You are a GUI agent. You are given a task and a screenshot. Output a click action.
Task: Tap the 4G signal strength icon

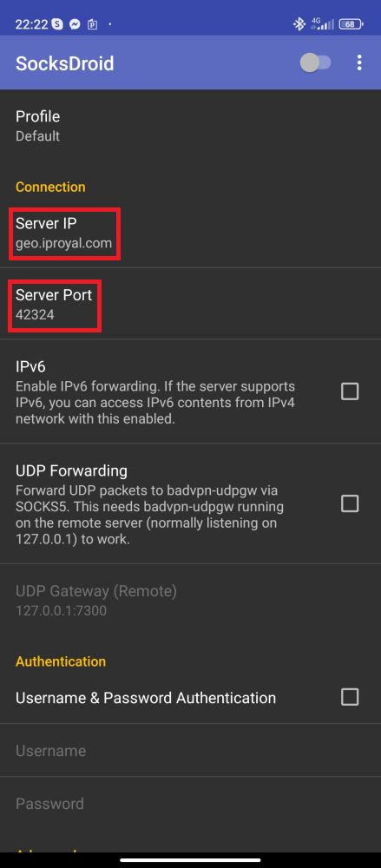click(323, 23)
